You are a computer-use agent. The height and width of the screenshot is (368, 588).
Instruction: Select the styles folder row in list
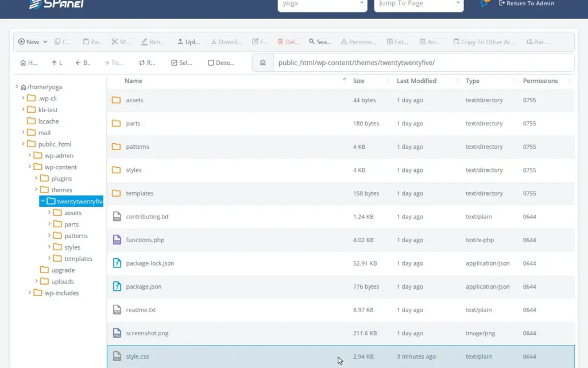[x=341, y=170]
